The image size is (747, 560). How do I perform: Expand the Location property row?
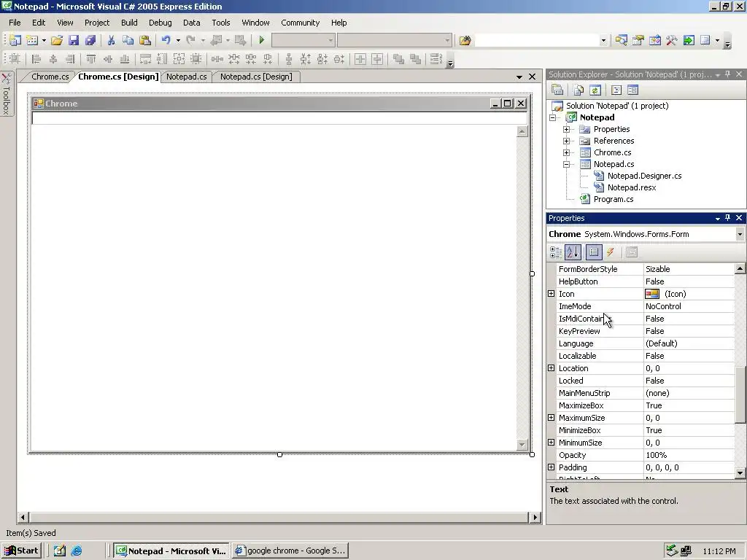(x=551, y=368)
